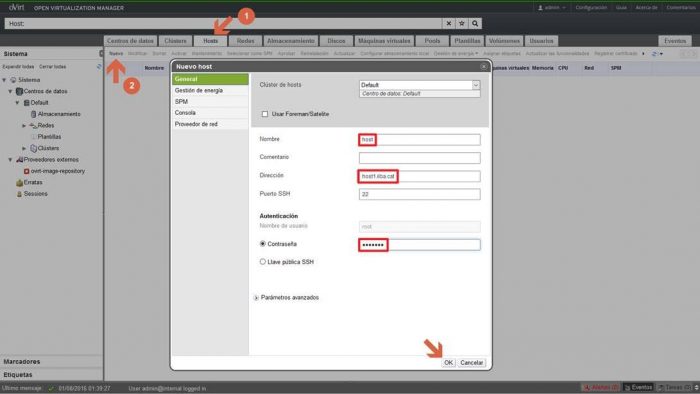Run the search with the magnifier icon
The image size is (700, 394).
(x=475, y=24)
